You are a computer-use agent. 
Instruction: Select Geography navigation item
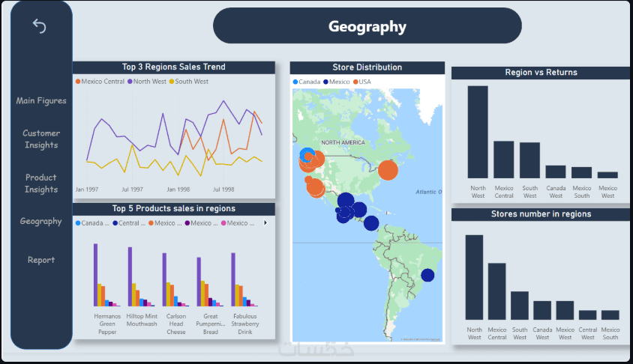point(40,221)
